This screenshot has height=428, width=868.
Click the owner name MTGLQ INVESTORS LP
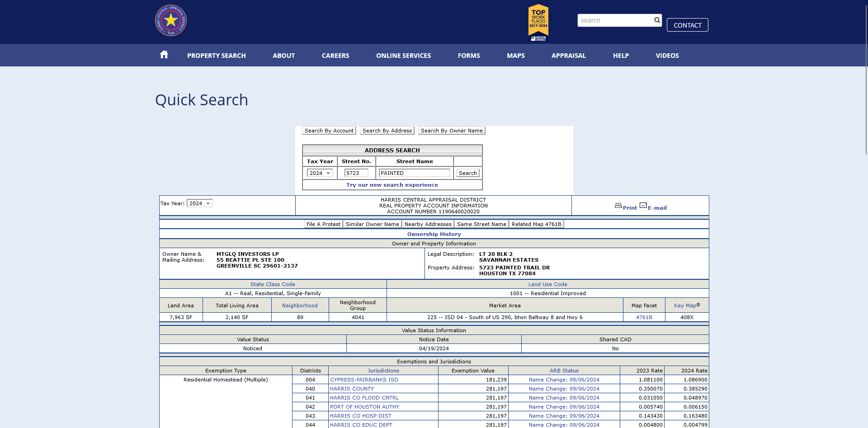pyautogui.click(x=248, y=254)
